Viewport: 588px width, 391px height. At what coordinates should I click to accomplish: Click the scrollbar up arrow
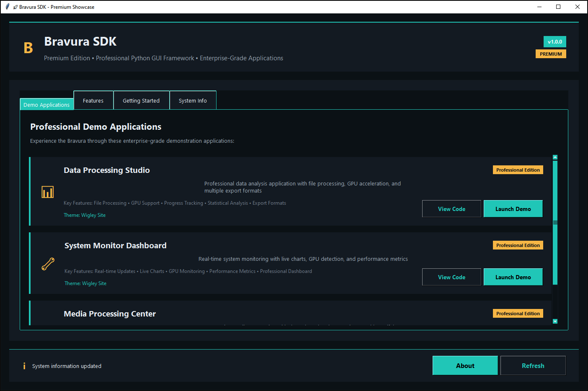555,157
